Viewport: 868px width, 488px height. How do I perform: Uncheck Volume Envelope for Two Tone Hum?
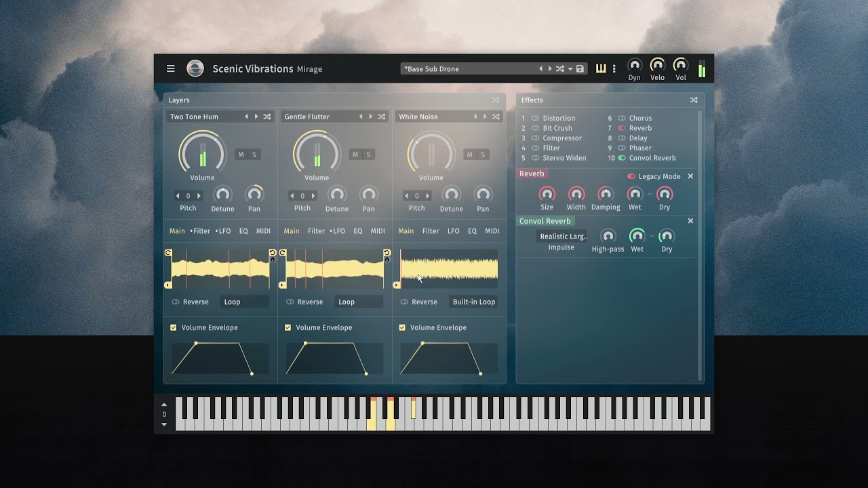[x=173, y=327]
